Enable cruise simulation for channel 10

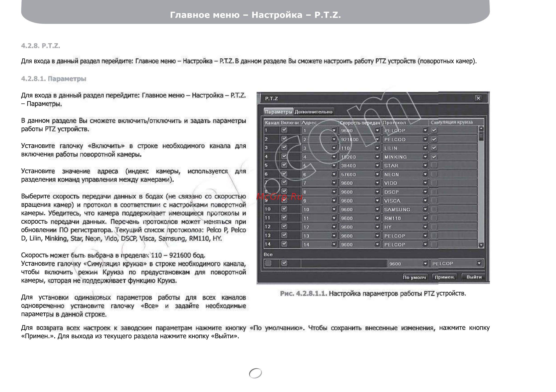[x=434, y=209]
